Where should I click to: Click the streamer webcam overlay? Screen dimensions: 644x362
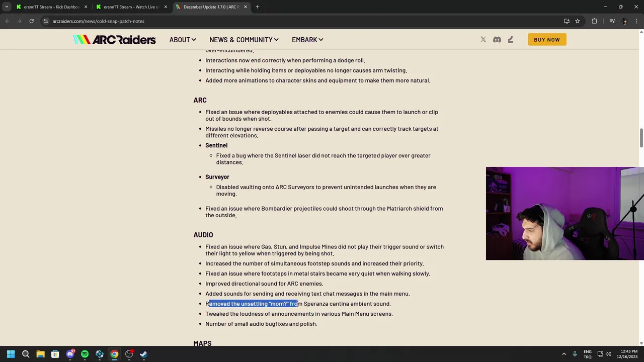click(565, 213)
